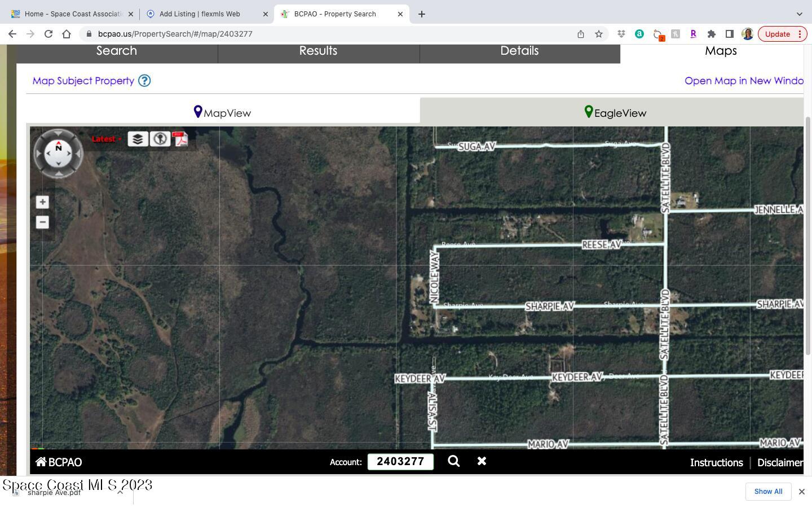Click the account search magnifier icon

453,462
